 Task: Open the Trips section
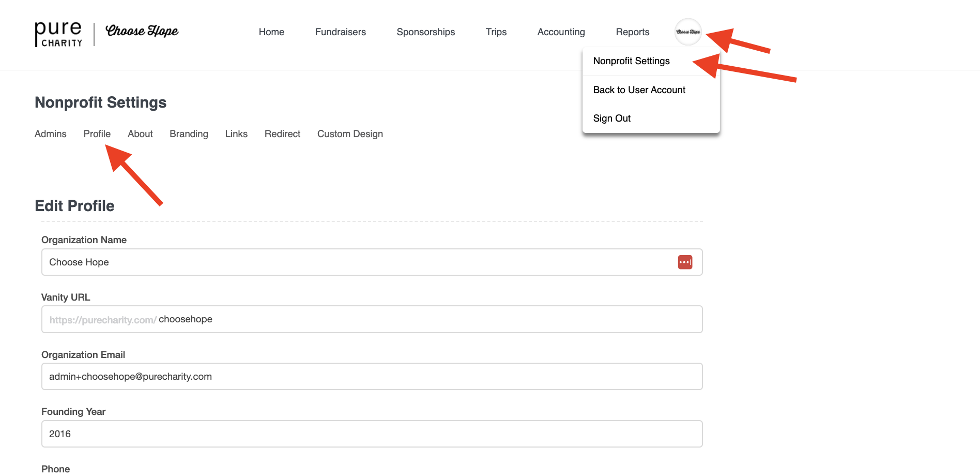[x=496, y=32]
